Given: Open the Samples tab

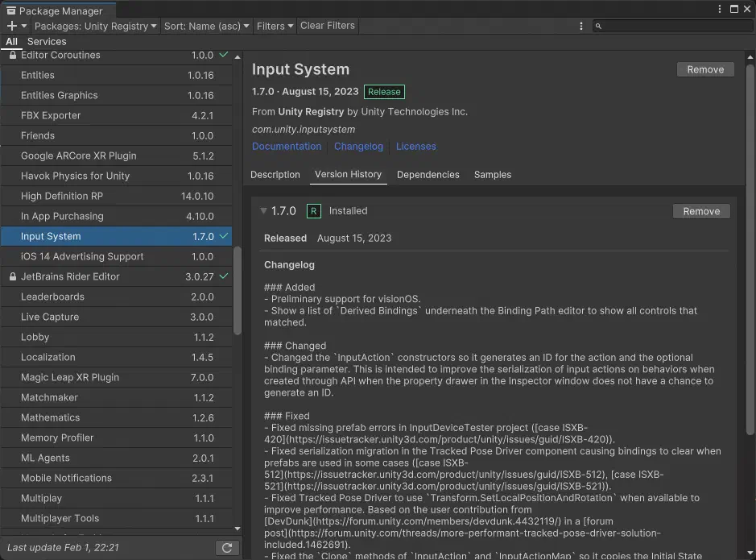Looking at the screenshot, I should (x=492, y=175).
